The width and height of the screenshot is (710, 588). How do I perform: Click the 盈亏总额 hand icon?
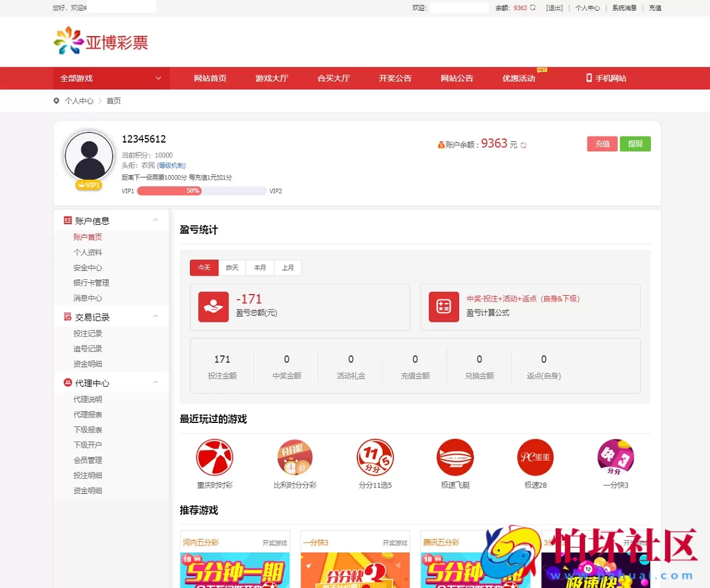click(213, 307)
